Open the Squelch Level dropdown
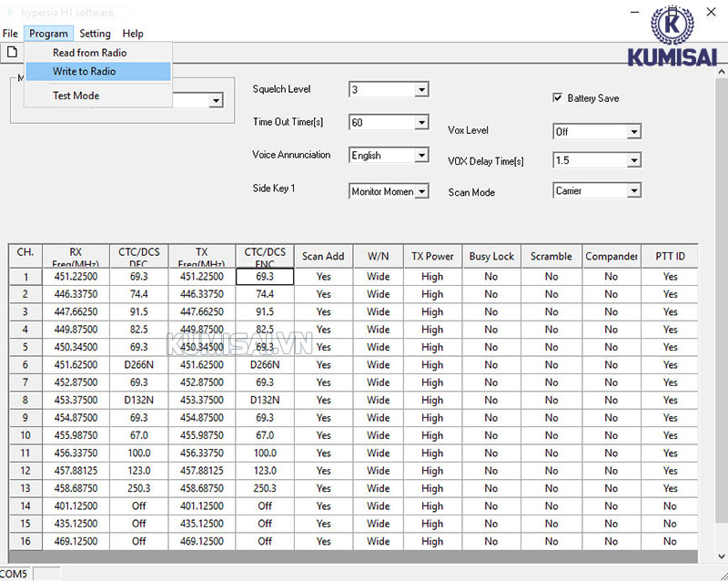 click(421, 90)
